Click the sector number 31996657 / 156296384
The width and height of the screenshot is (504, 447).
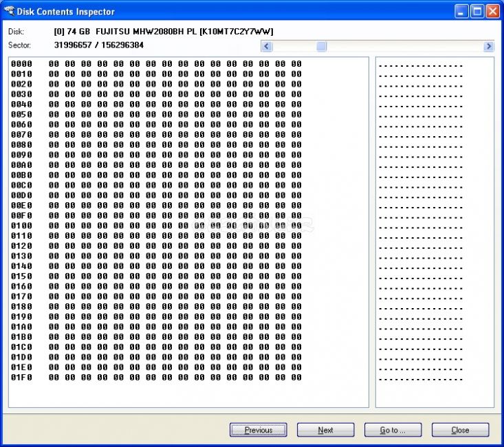[x=99, y=45]
